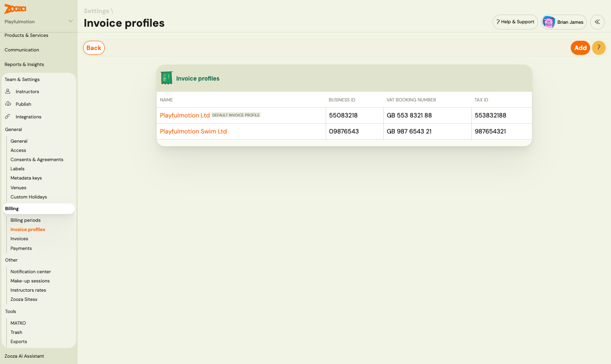Click VAT number GB 987 6543 21

409,132
